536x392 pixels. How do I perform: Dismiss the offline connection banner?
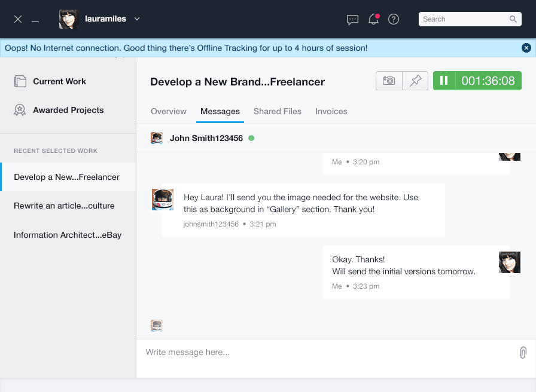526,48
